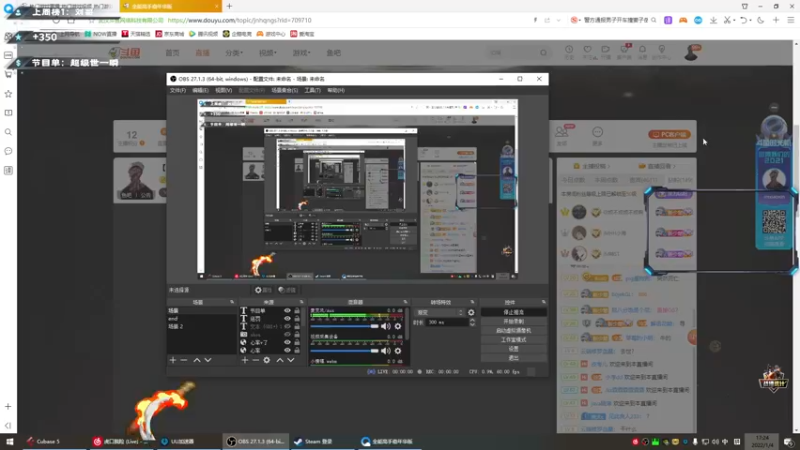Open OBS source properties gear button
This screenshot has height=450, width=800.
pyautogui.click(x=264, y=290)
